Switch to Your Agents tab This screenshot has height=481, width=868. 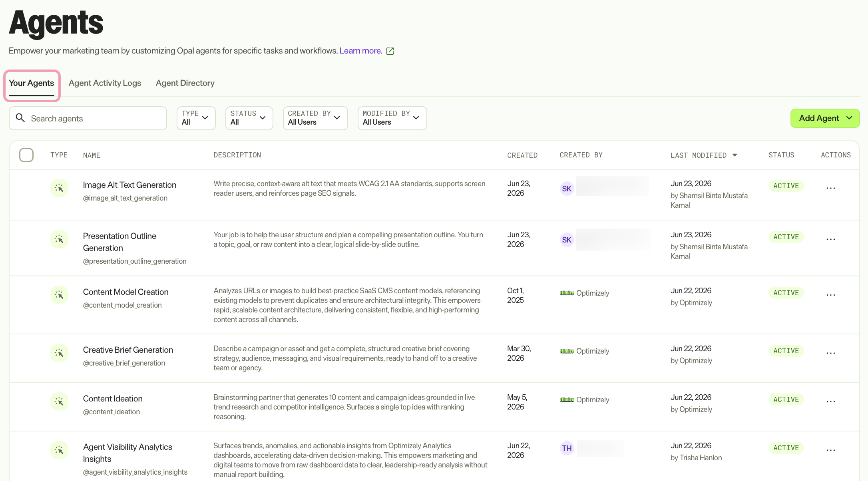[32, 83]
